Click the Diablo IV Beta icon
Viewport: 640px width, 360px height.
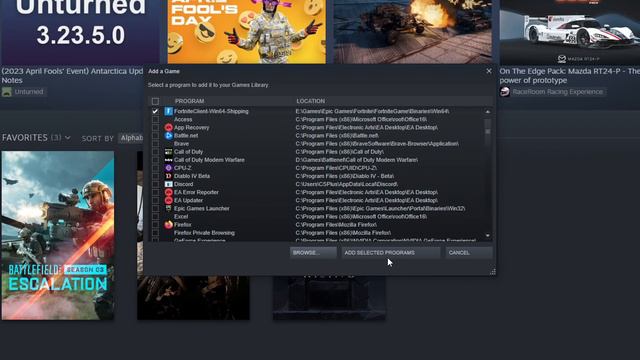point(168,176)
